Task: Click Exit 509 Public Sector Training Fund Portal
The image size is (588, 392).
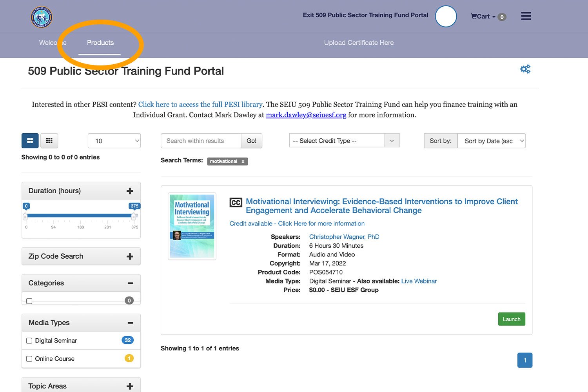Action: point(365,15)
